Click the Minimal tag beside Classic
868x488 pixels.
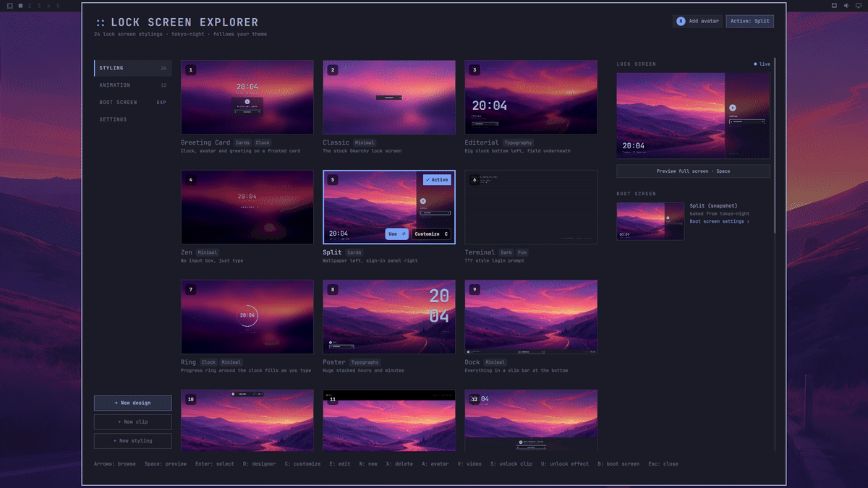[365, 143]
